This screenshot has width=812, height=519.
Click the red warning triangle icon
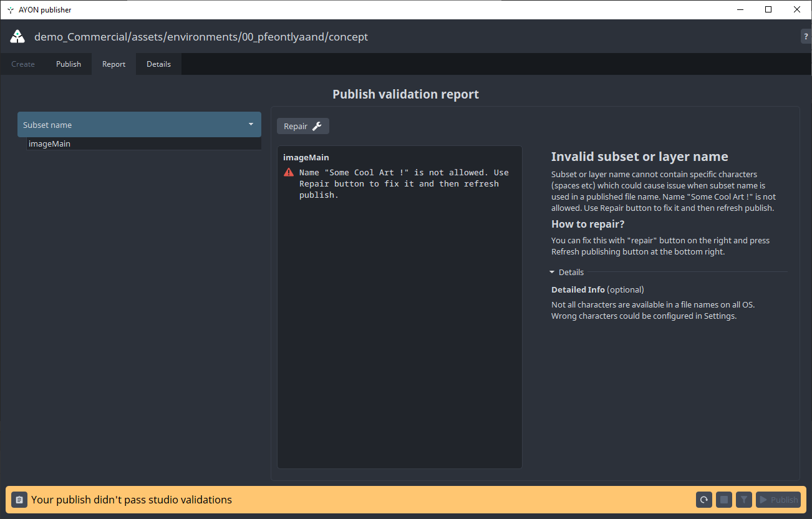point(288,172)
